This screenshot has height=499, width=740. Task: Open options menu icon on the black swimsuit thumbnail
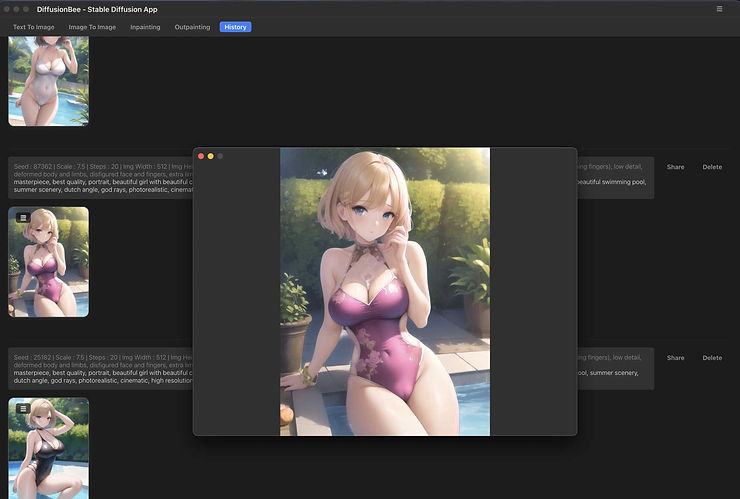pyautogui.click(x=23, y=408)
